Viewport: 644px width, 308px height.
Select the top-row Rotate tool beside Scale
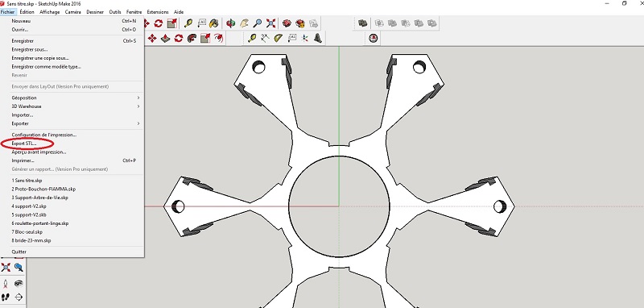(159, 23)
